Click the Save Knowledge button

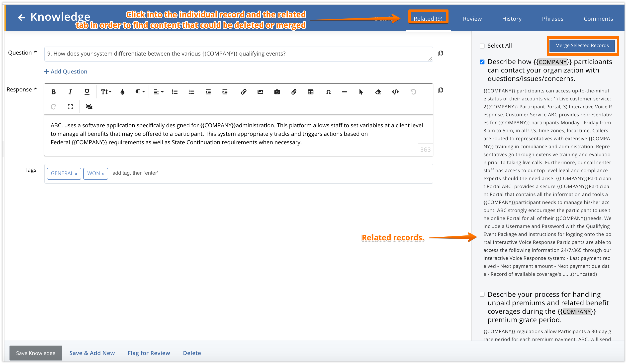(36, 353)
